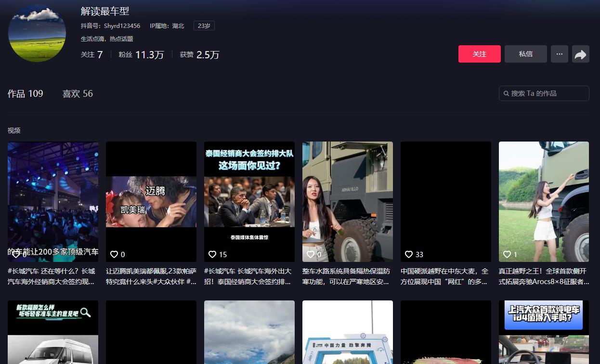Open video of woman in white beside truck
This screenshot has width=600, height=364.
(544, 202)
